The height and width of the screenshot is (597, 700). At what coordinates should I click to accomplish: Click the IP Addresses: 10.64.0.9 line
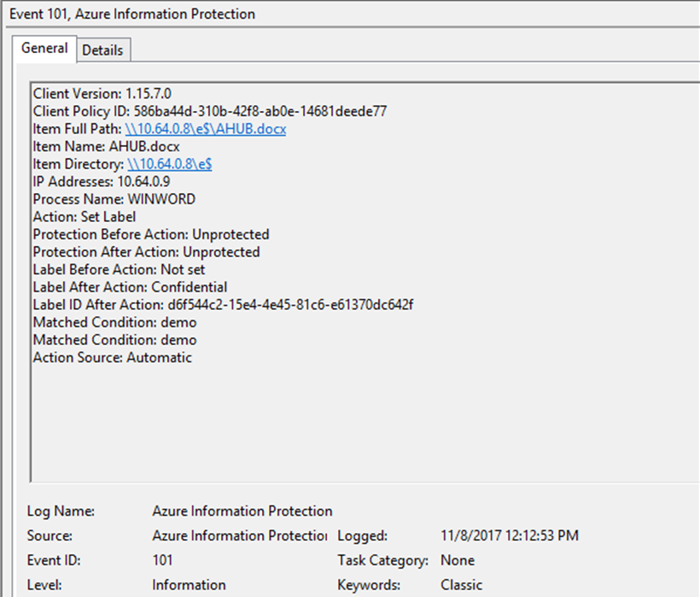(x=102, y=182)
